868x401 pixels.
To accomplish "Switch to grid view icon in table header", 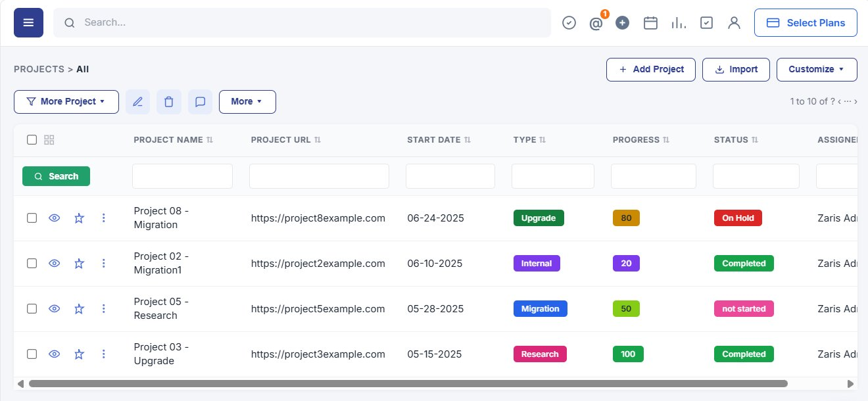I will [49, 140].
